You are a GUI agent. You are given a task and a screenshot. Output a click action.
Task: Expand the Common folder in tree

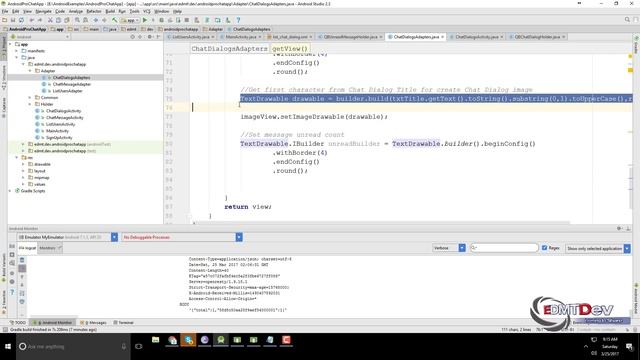(30, 98)
